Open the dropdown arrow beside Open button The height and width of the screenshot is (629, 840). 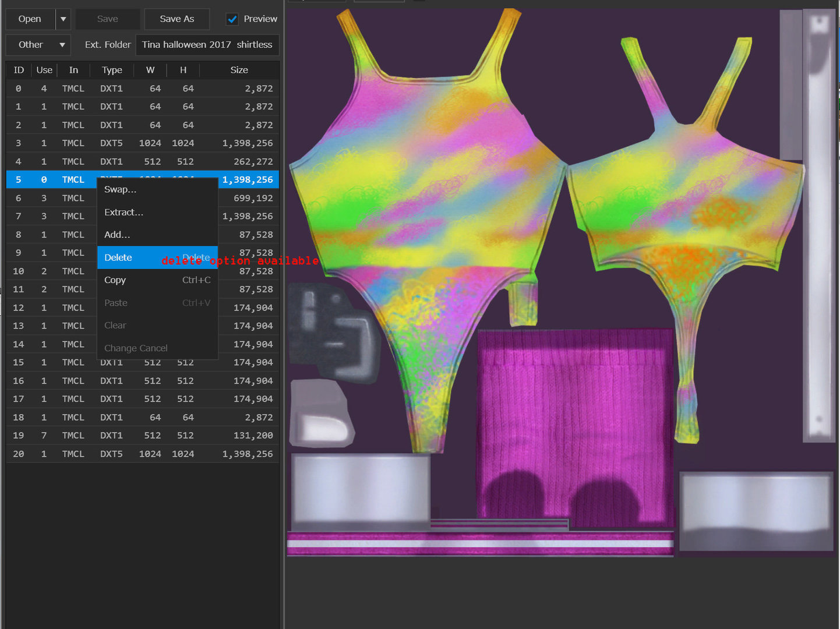tap(63, 19)
